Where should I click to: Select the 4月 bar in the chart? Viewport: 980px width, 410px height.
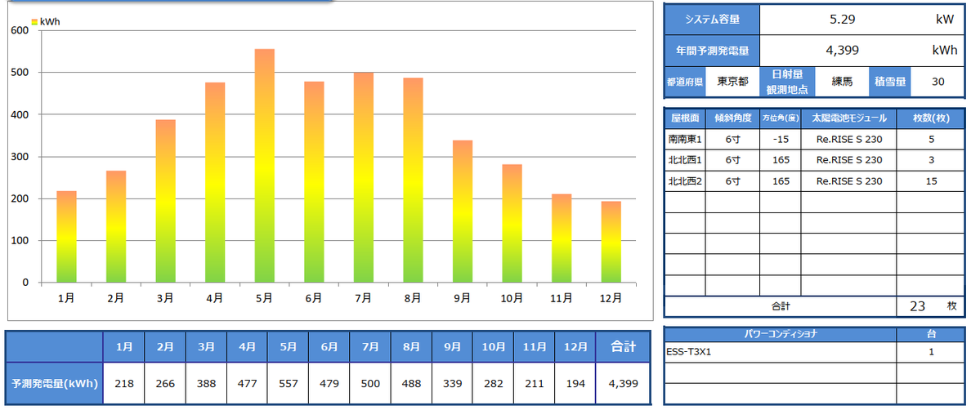(x=215, y=182)
